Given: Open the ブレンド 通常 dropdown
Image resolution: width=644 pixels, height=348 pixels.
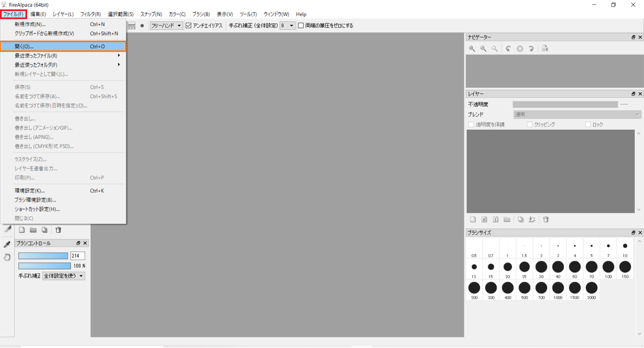Looking at the screenshot, I should tap(577, 114).
